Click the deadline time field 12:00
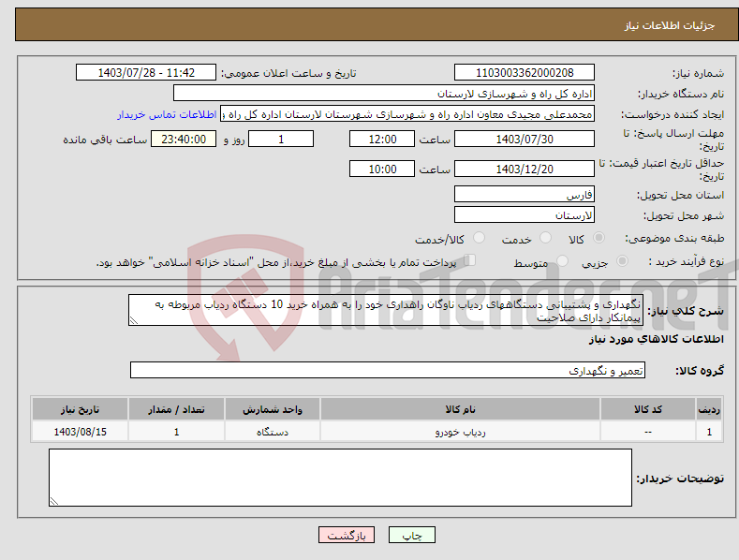 pyautogui.click(x=382, y=139)
